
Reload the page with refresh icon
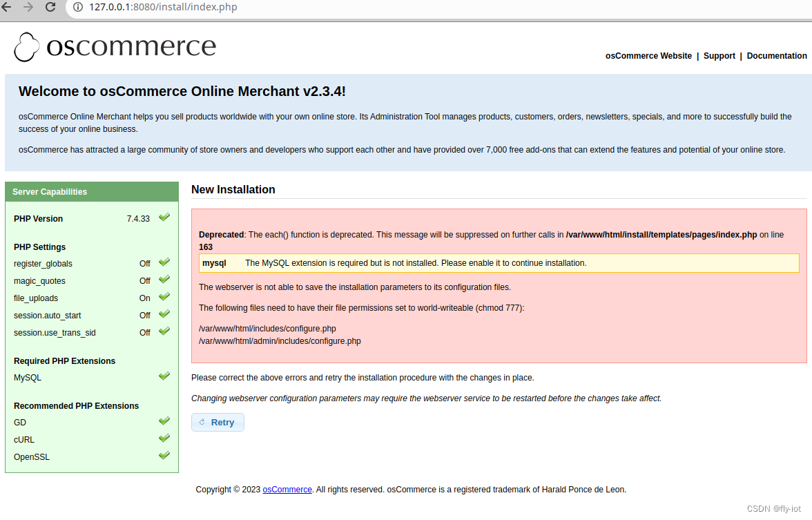[50, 7]
